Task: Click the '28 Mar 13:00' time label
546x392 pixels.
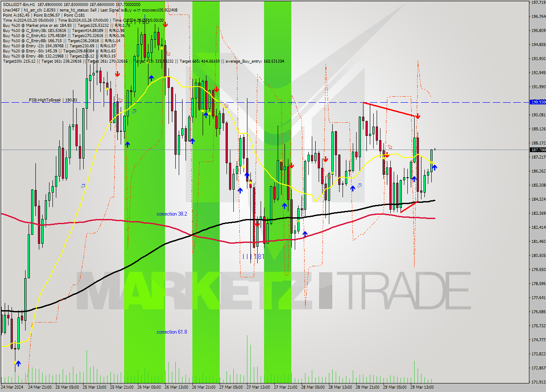Action: [x=340, y=387]
